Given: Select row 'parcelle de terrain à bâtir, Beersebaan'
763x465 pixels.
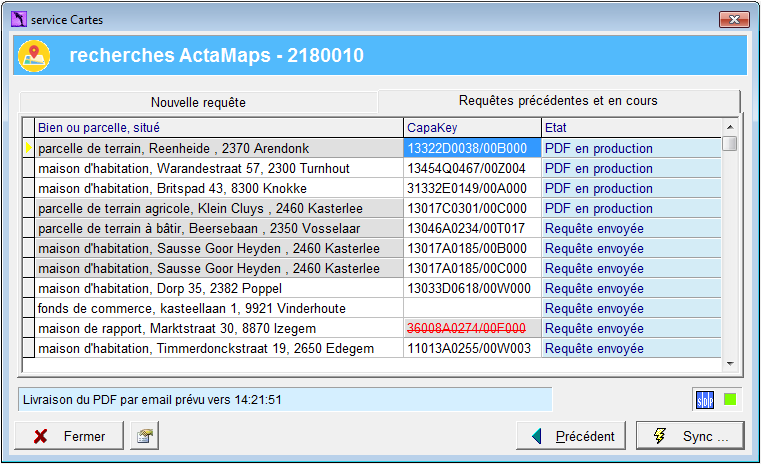Looking at the screenshot, I should click(x=219, y=228).
